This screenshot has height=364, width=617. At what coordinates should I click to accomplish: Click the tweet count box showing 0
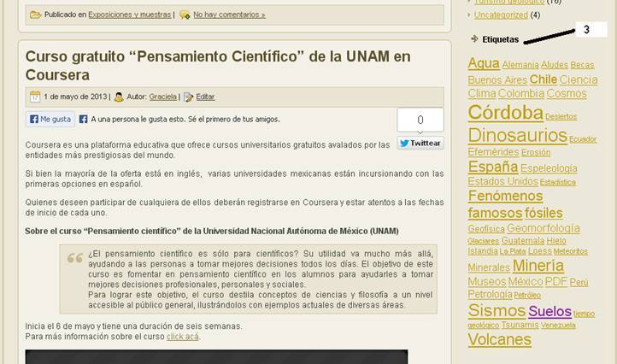(420, 120)
